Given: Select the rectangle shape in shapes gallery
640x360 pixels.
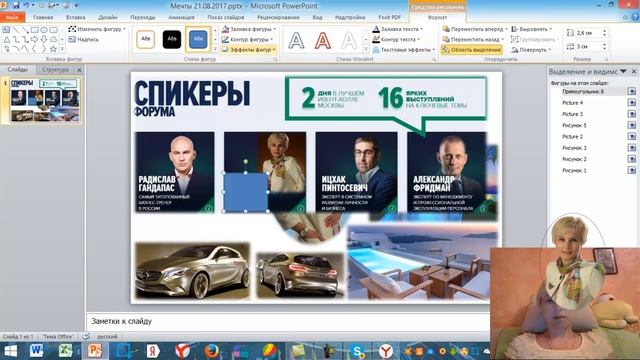Looking at the screenshot, I should [35, 30].
